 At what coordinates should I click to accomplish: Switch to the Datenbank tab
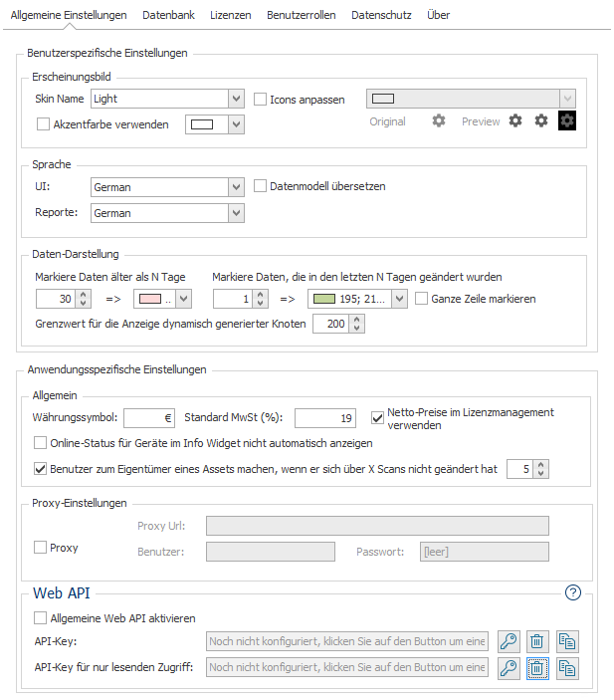tap(168, 15)
